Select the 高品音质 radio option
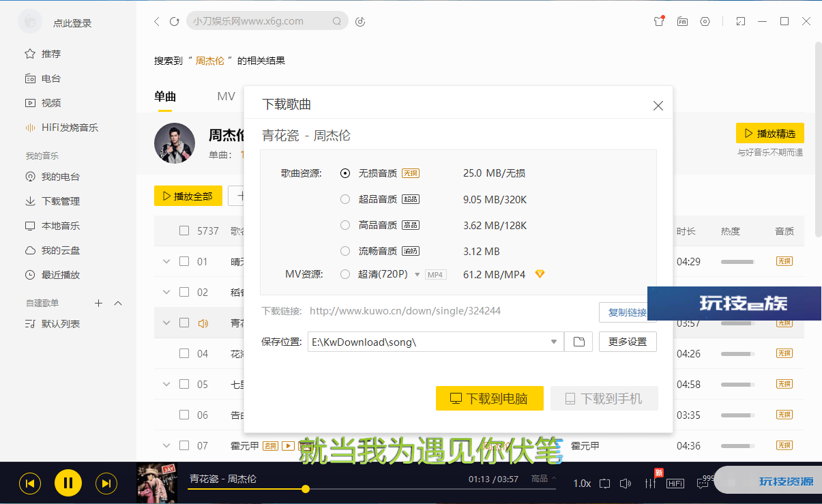The height and width of the screenshot is (504, 822). (345, 225)
